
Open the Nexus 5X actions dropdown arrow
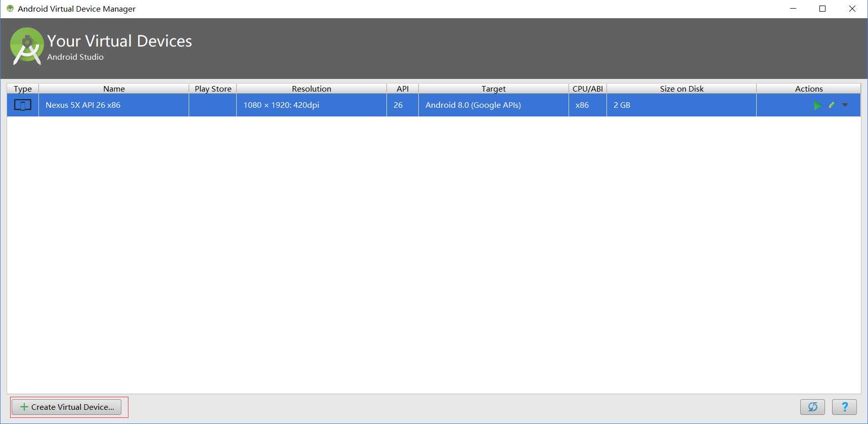tap(845, 105)
